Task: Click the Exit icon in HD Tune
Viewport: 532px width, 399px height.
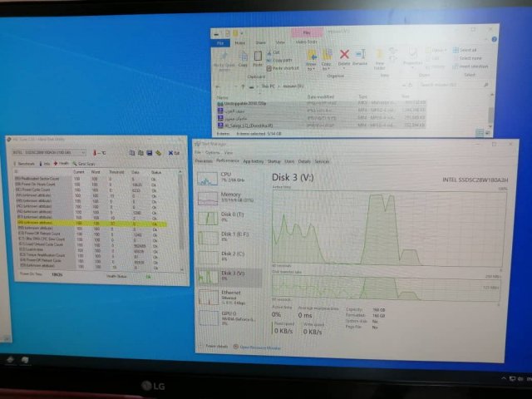Action: 172,153
